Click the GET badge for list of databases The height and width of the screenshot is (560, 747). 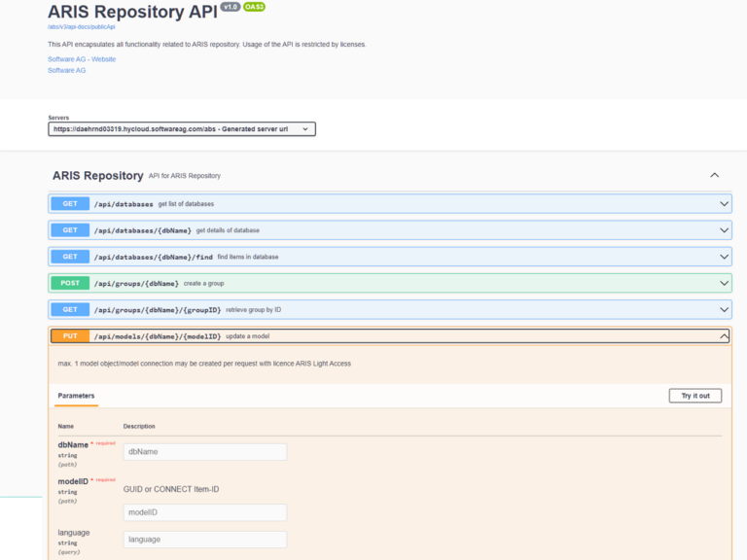click(70, 204)
